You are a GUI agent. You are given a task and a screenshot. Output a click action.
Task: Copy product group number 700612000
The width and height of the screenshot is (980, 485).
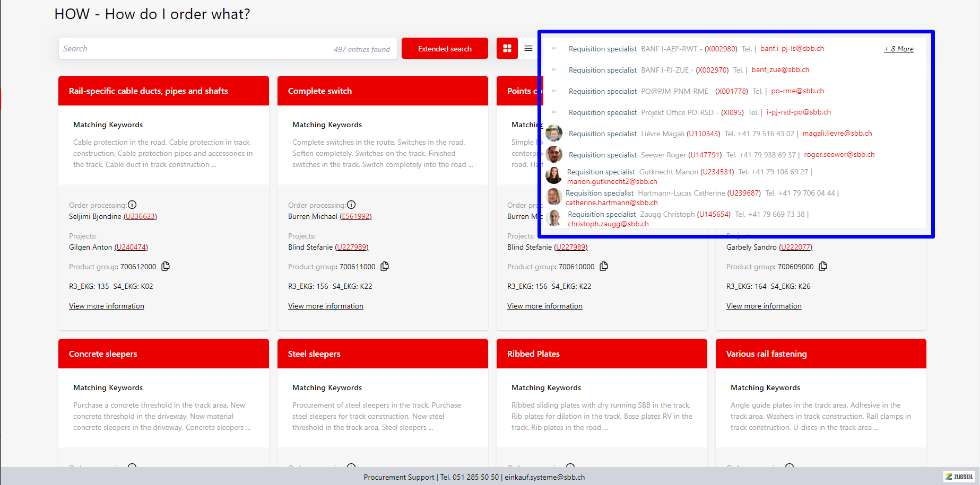[166, 266]
